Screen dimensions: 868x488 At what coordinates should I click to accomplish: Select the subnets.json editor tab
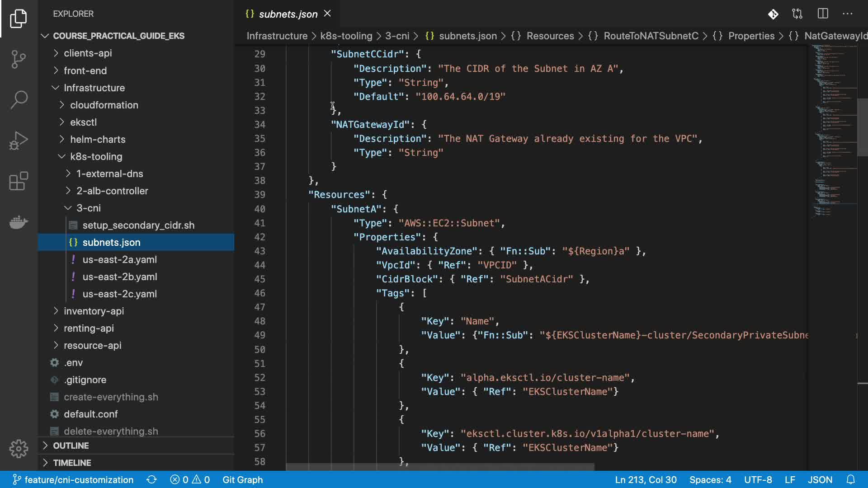pos(288,14)
